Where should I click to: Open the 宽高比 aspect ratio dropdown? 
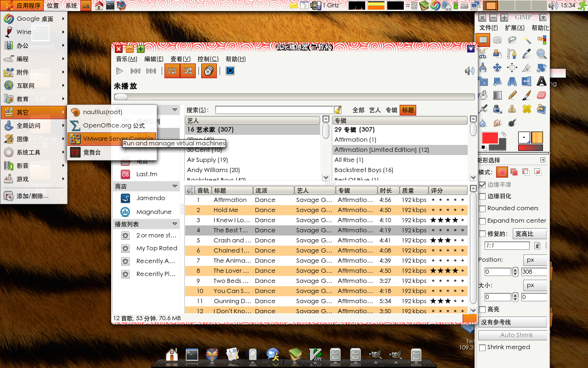[x=530, y=234]
